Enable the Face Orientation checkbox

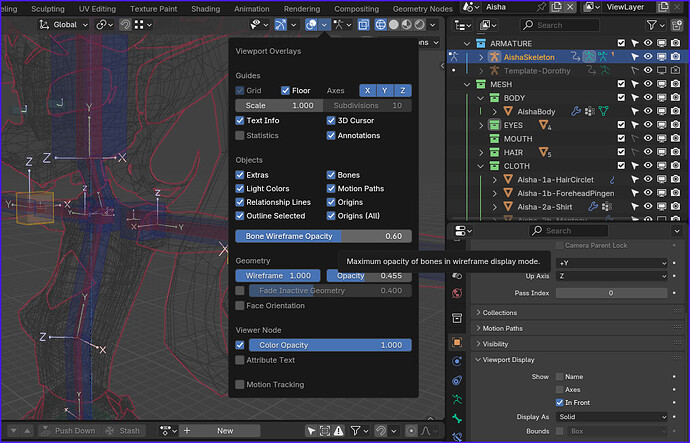click(240, 306)
